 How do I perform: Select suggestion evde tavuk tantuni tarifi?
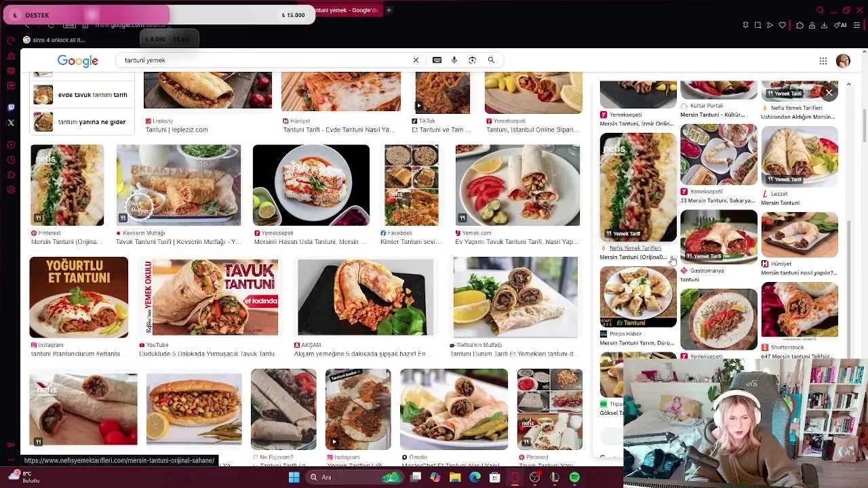(x=82, y=95)
